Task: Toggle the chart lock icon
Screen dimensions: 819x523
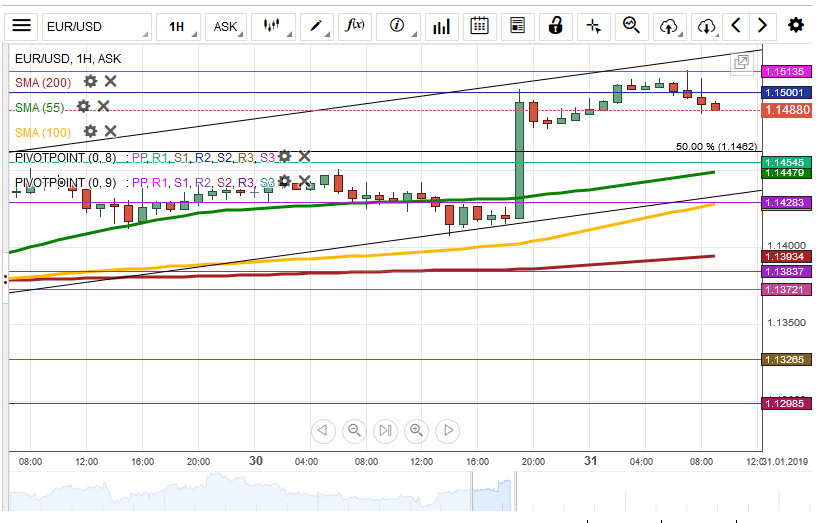Action: pyautogui.click(x=555, y=26)
